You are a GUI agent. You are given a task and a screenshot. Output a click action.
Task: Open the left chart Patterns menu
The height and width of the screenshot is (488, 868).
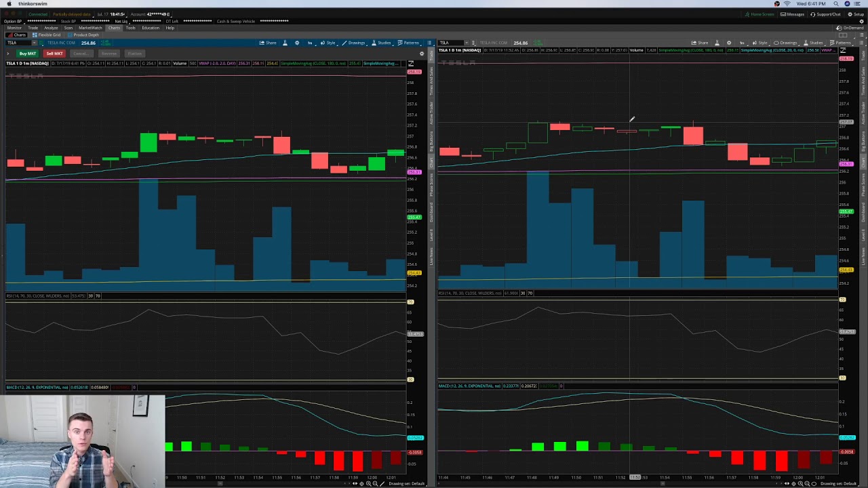click(409, 43)
